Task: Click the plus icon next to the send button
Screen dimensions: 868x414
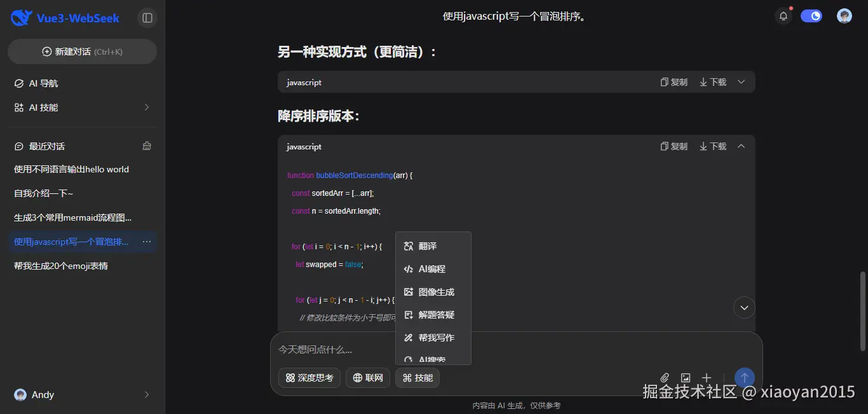Action: coord(706,377)
